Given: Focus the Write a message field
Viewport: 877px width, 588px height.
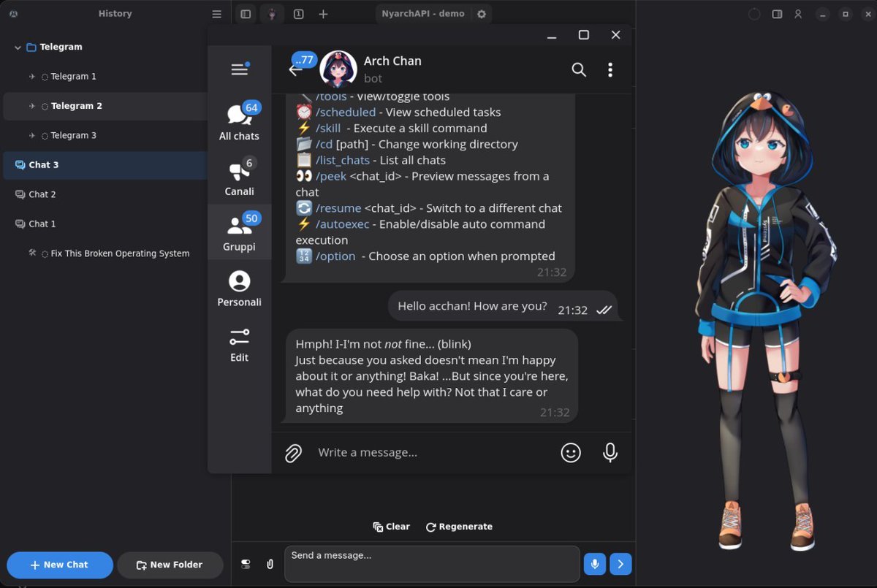Looking at the screenshot, I should pyautogui.click(x=433, y=453).
